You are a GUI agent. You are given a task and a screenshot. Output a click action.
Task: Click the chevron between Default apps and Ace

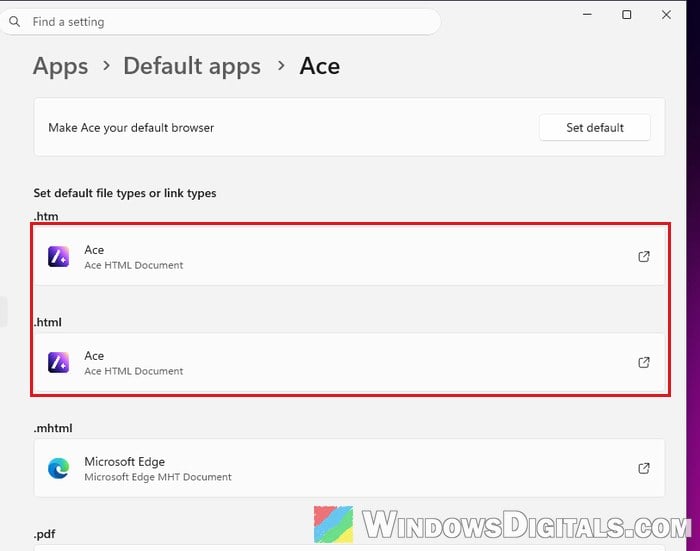tap(281, 66)
